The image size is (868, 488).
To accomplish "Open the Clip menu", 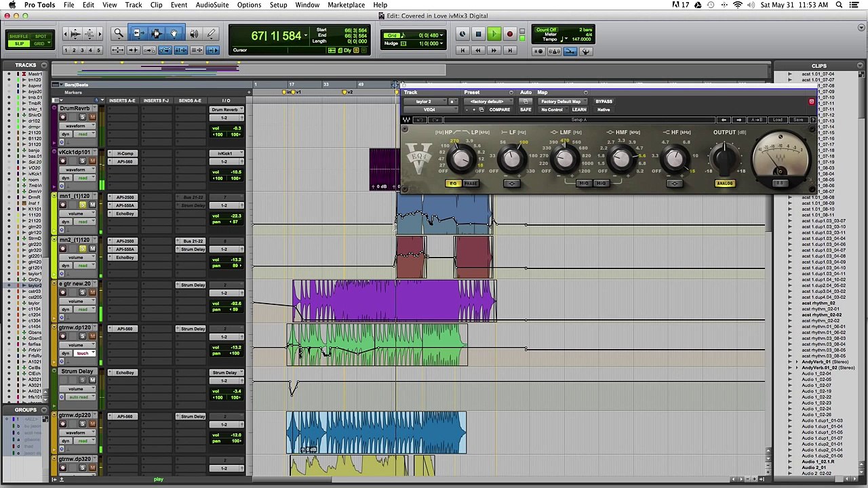I will (x=156, y=5).
